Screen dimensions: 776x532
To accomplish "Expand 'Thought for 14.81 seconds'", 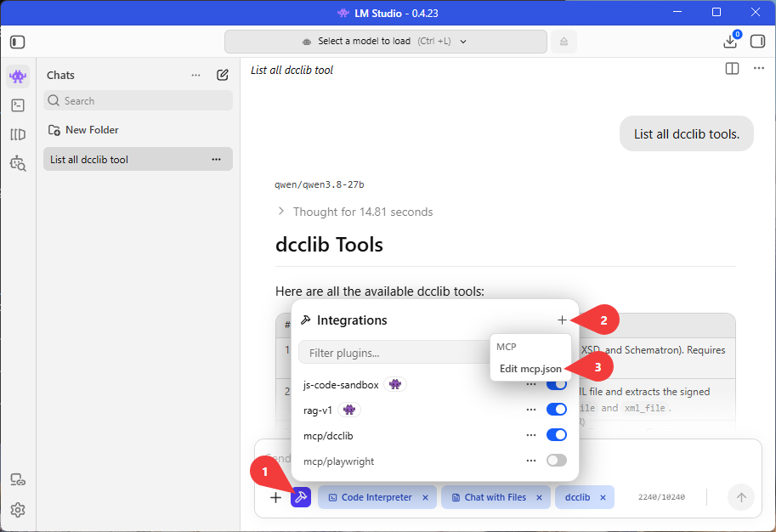I will (x=354, y=212).
